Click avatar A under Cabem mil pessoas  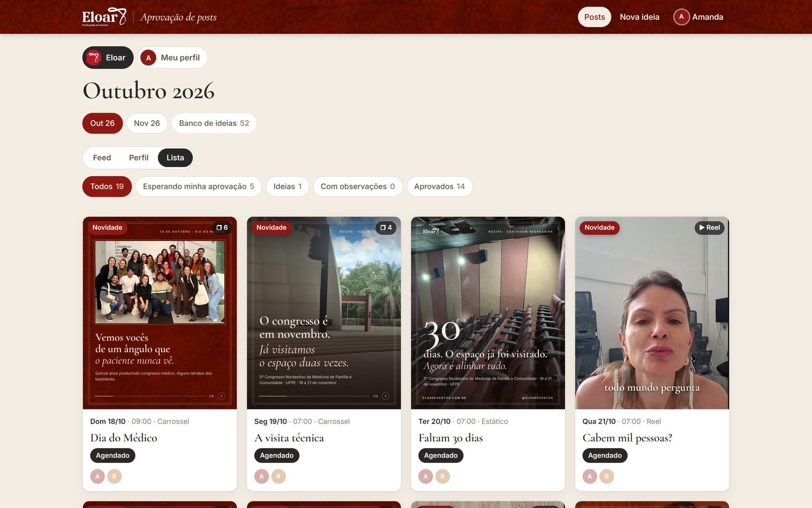[590, 477]
